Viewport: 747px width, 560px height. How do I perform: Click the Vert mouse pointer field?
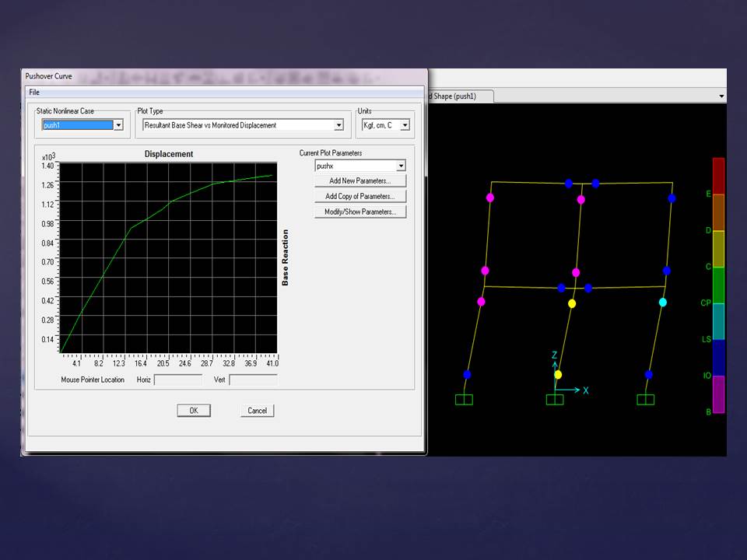tap(253, 380)
